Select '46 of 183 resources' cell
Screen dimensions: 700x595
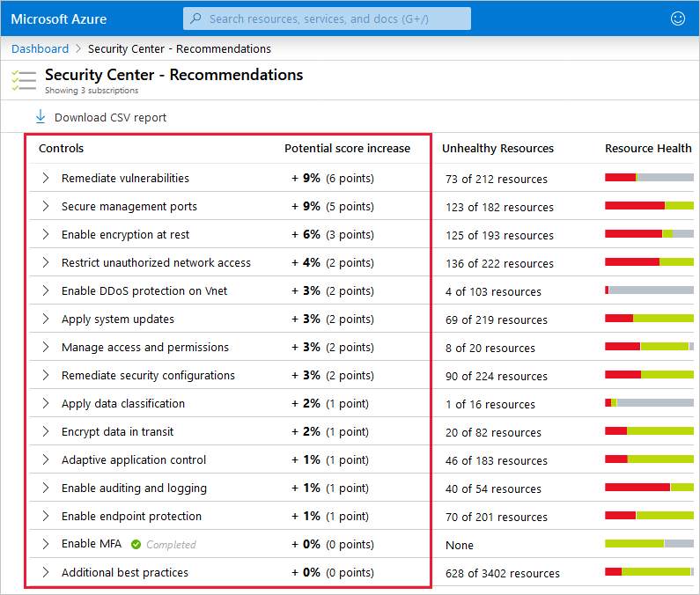pyautogui.click(x=497, y=460)
